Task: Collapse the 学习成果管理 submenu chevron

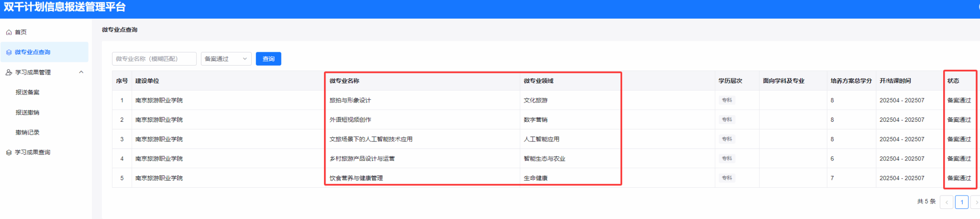Action: click(81, 72)
